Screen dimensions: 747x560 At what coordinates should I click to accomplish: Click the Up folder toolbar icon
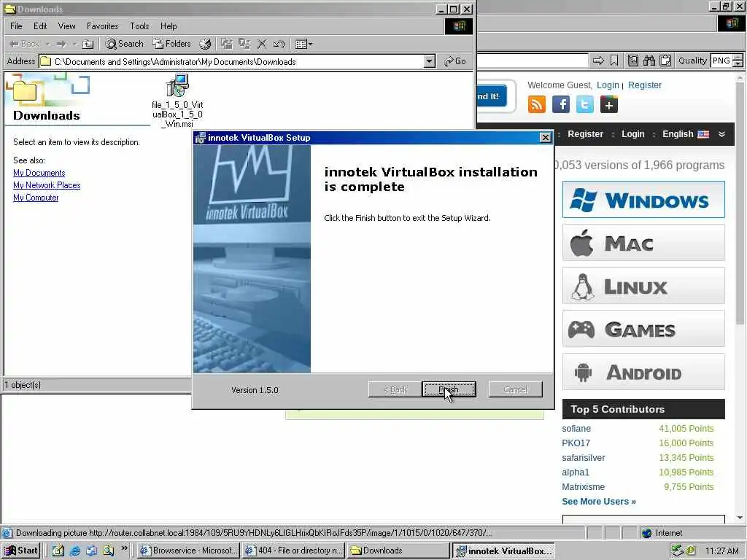[x=88, y=44]
